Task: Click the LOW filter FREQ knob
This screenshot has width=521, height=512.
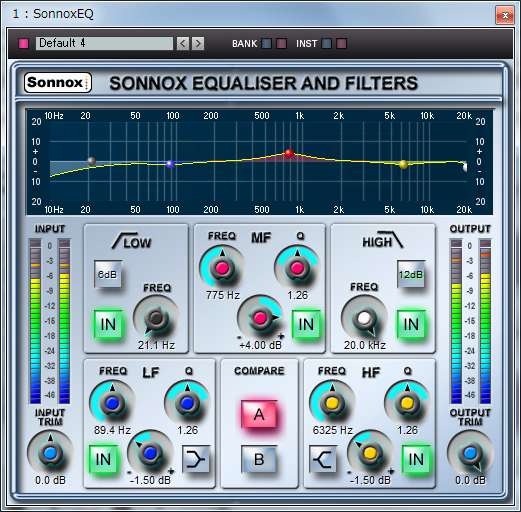Action: click(x=156, y=318)
